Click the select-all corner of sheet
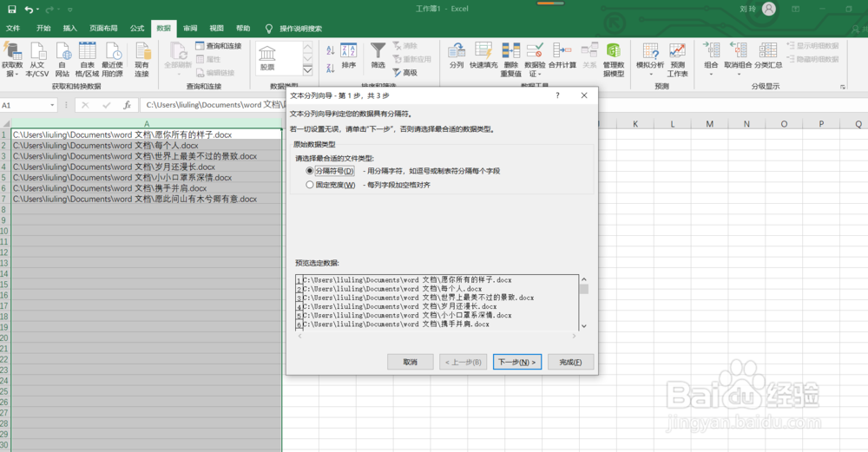Image resolution: width=868 pixels, height=452 pixels. pos(5,124)
